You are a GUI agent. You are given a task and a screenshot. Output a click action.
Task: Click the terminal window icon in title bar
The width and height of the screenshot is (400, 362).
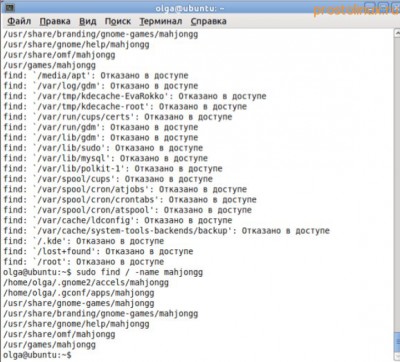(10, 8)
